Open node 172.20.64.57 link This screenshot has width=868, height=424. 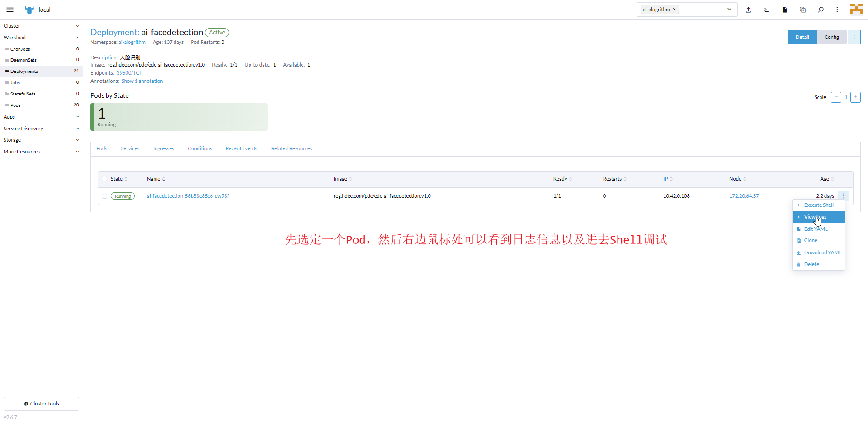744,196
